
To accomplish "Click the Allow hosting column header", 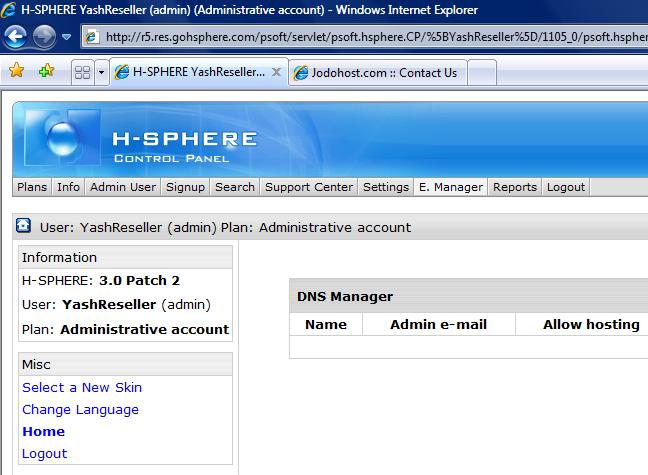I will pyautogui.click(x=591, y=325).
